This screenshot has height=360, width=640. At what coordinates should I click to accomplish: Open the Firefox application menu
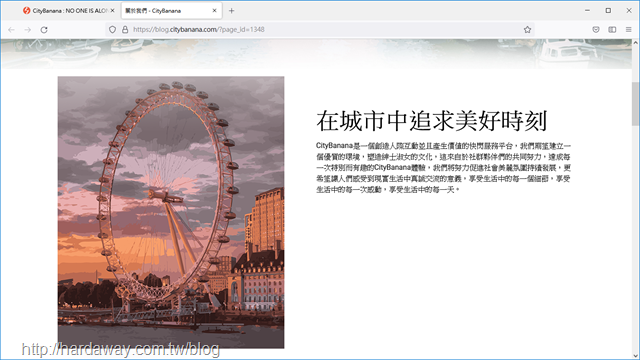point(629,29)
